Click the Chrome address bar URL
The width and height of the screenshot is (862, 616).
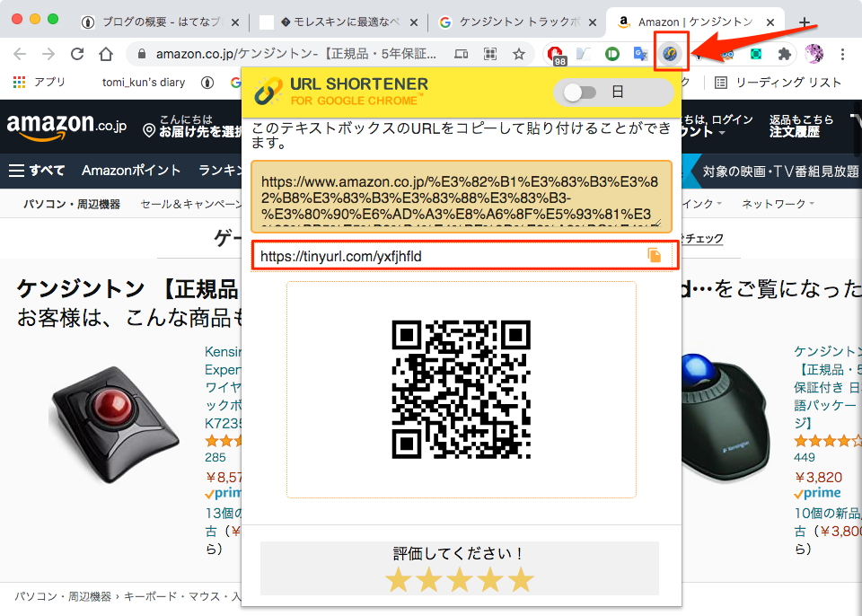click(x=295, y=53)
